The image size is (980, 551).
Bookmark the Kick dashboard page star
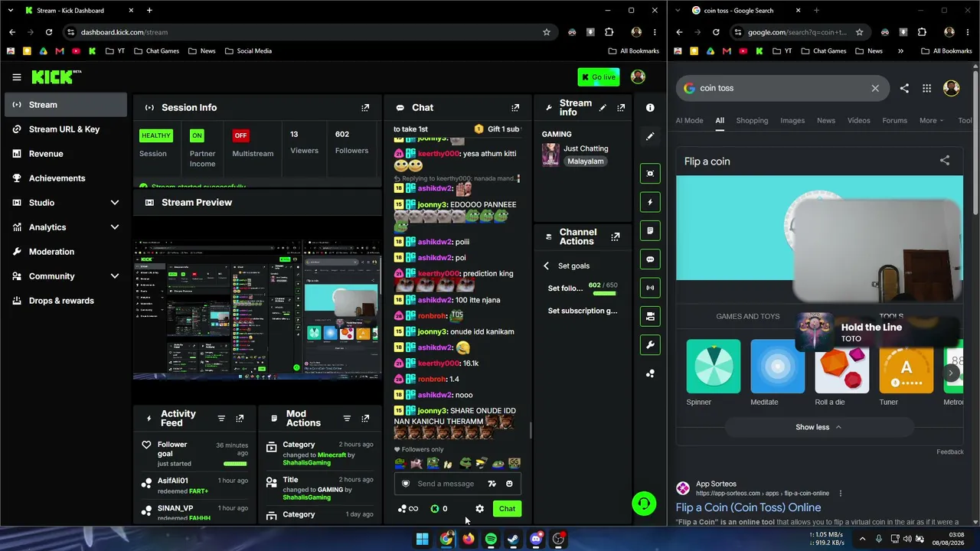pyautogui.click(x=547, y=32)
